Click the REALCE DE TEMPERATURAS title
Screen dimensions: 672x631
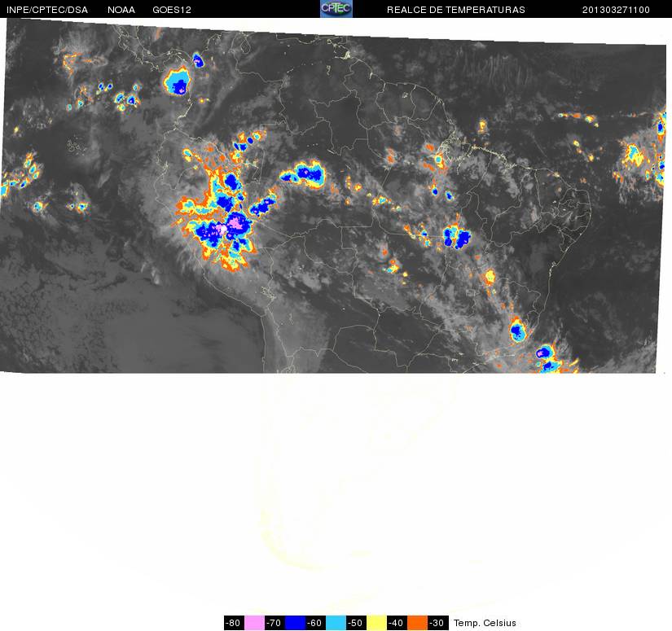[x=456, y=10]
